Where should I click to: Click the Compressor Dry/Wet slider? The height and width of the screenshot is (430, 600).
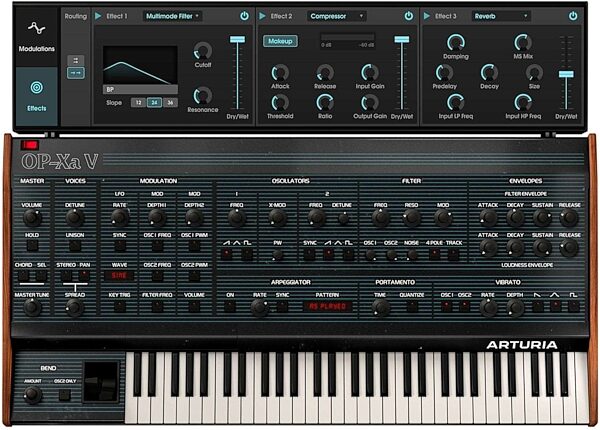[x=402, y=73]
